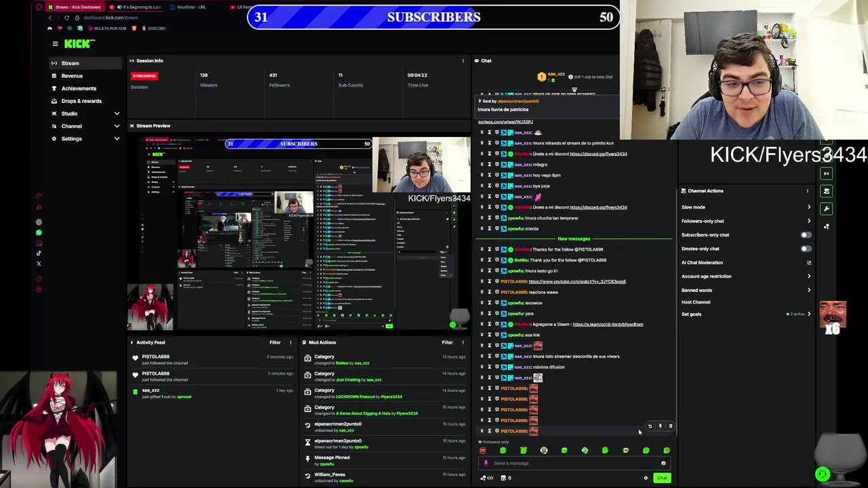Select PISTOLA898 follow from 9 seconds ago

coord(212,359)
